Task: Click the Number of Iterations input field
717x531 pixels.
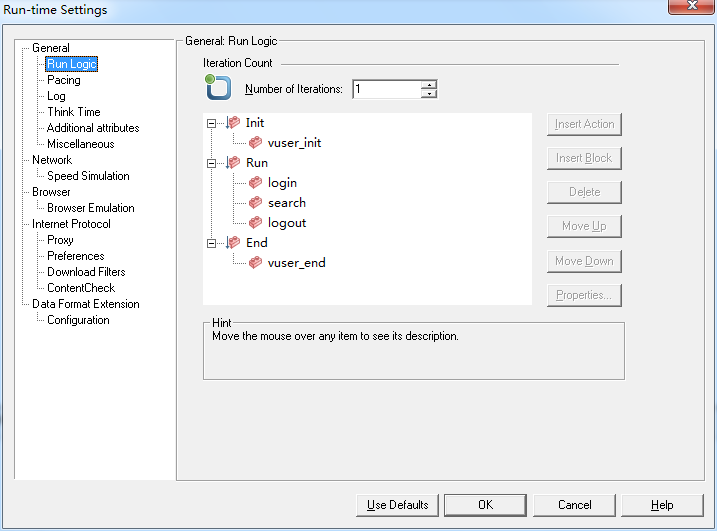Action: tap(387, 89)
